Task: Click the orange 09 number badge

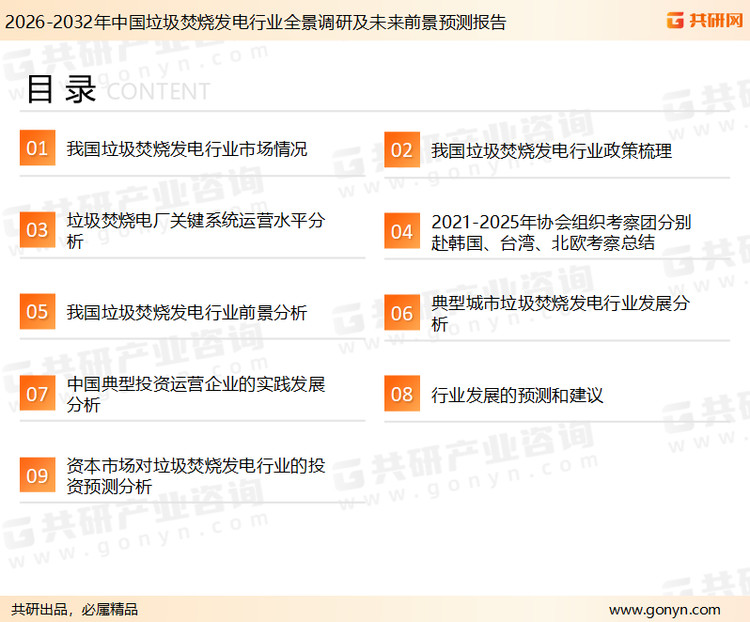Action: coord(37,475)
